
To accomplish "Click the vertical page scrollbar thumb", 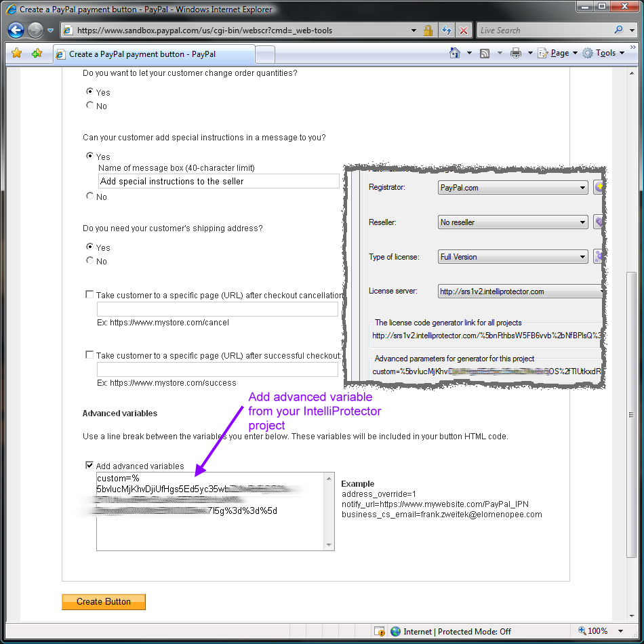I will 632,415.
